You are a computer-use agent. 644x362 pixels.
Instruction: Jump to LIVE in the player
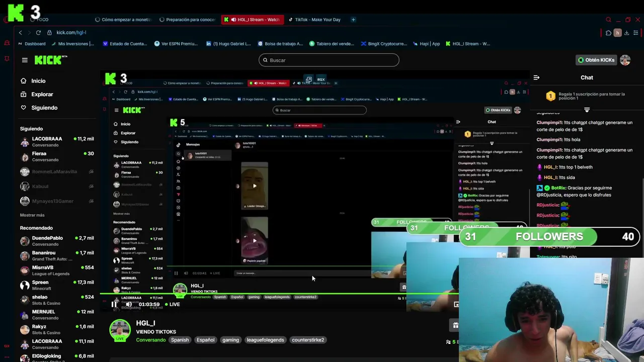coord(172,304)
